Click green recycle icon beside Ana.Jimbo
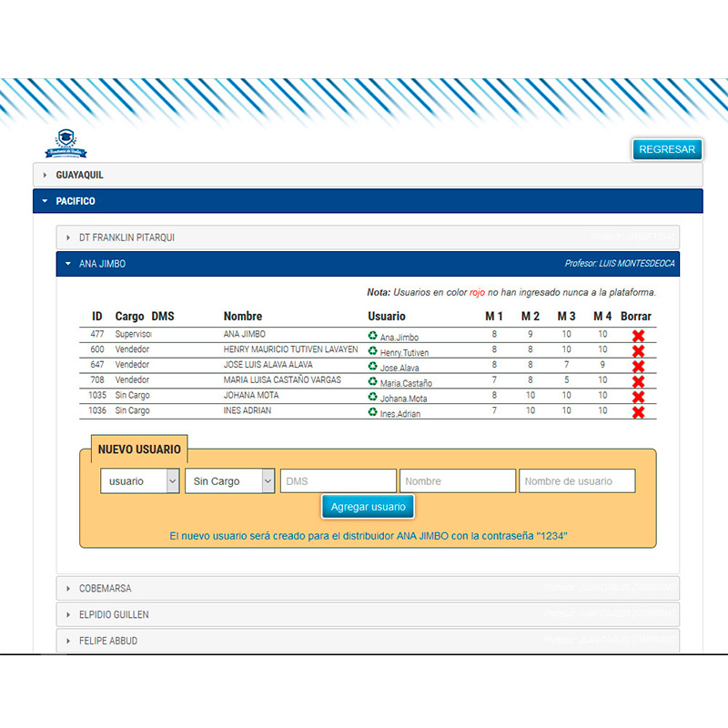728x728 pixels. 372,336
